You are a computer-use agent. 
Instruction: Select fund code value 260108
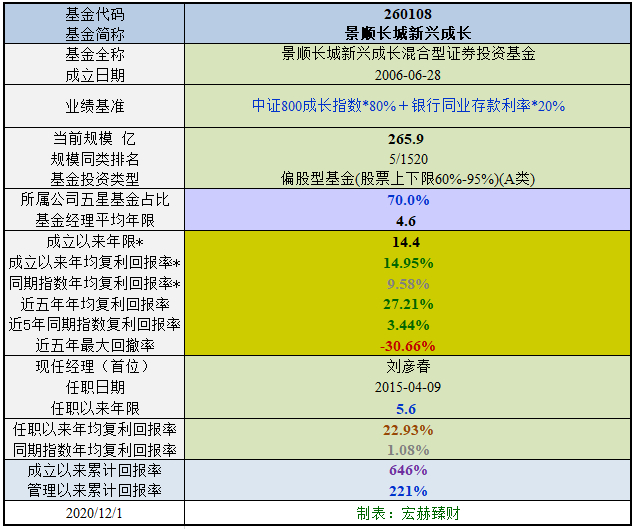coord(408,14)
